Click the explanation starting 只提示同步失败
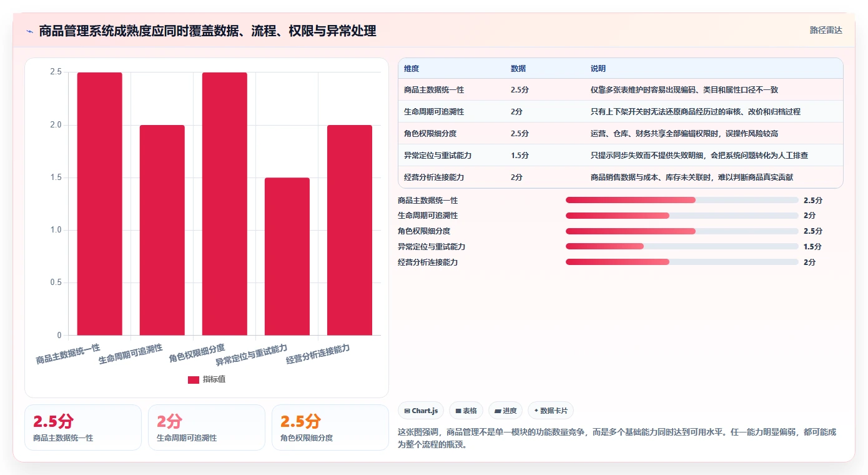 click(699, 156)
